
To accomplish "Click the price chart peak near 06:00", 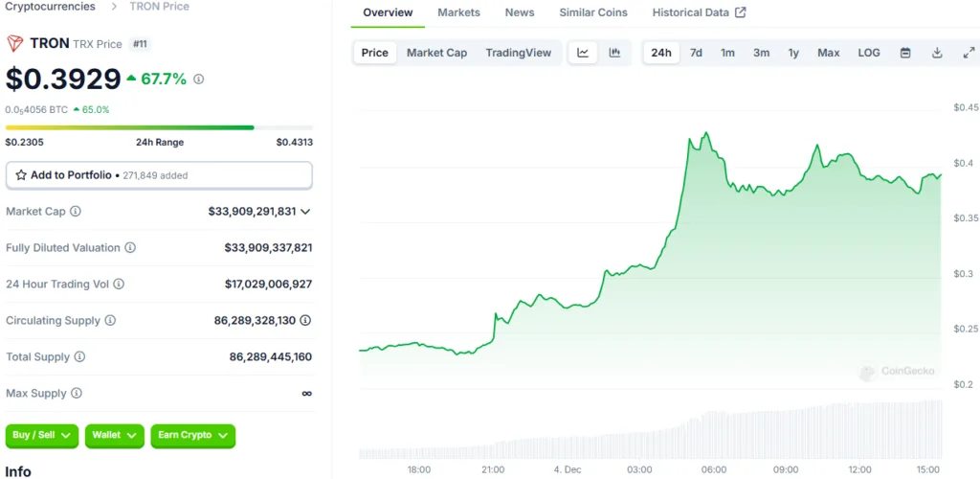I will tap(705, 133).
